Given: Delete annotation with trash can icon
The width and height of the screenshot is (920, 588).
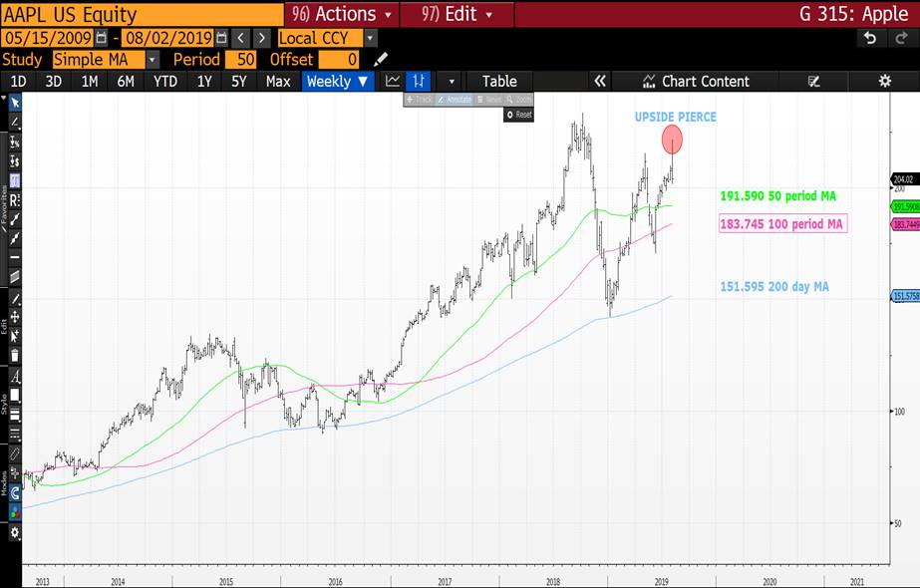Looking at the screenshot, I should coord(15,355).
